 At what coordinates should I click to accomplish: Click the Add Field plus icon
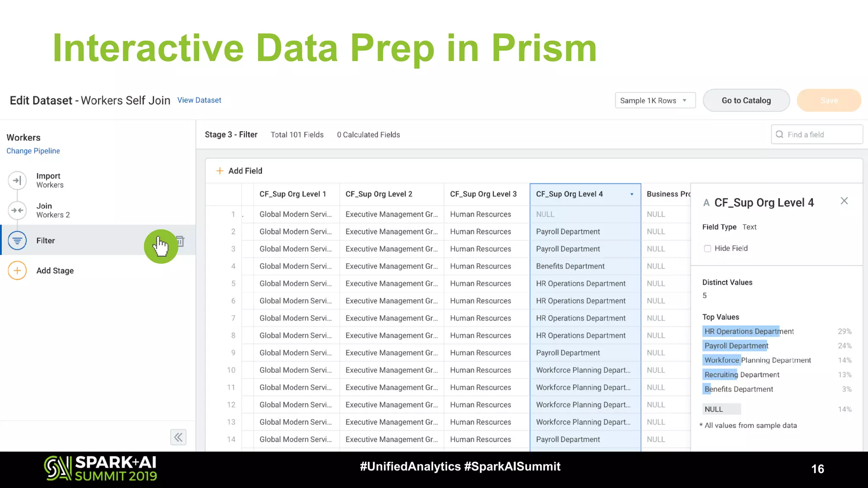[x=220, y=171]
